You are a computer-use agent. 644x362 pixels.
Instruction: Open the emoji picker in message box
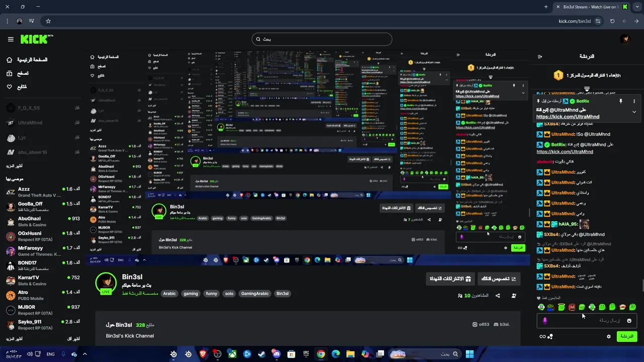[x=629, y=321]
